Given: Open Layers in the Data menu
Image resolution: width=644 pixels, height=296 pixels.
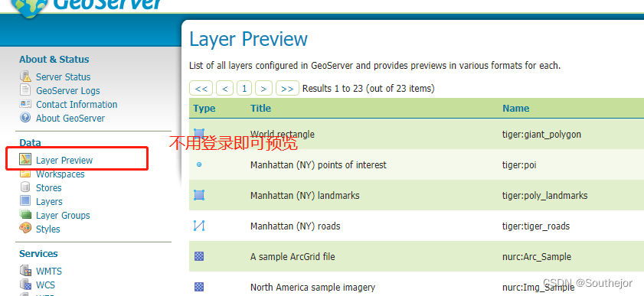Looking at the screenshot, I should [49, 201].
